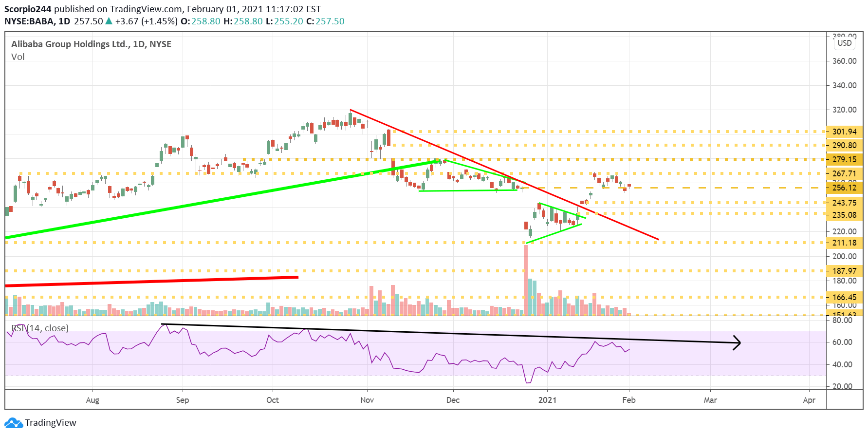Click the RSI 40.00 scale value
Screen dimensions: 868x436
pyautogui.click(x=842, y=364)
